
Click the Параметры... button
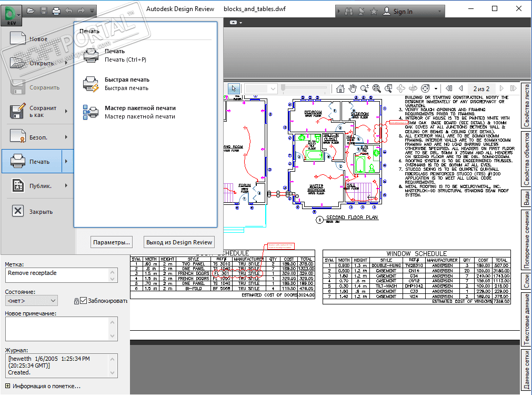tap(112, 242)
